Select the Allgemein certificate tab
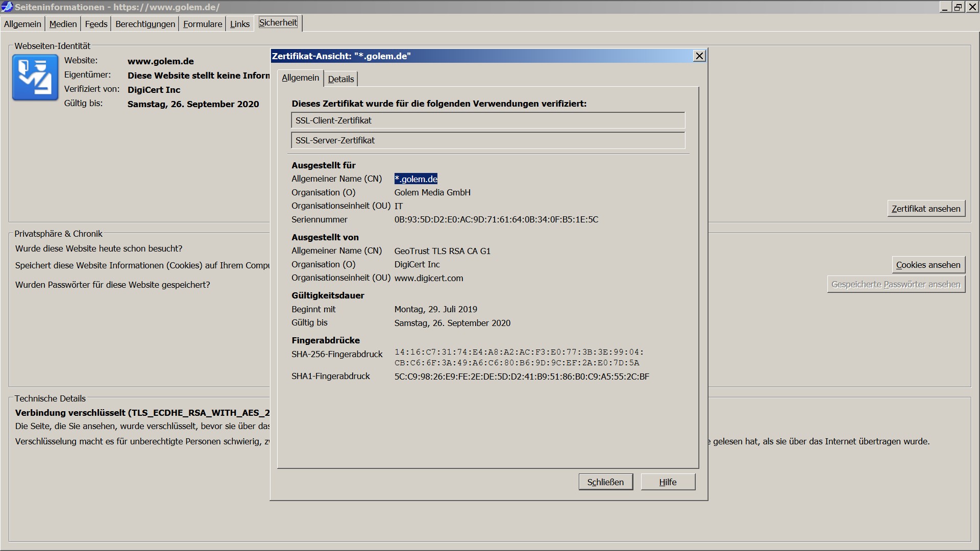The image size is (980, 551). point(300,78)
